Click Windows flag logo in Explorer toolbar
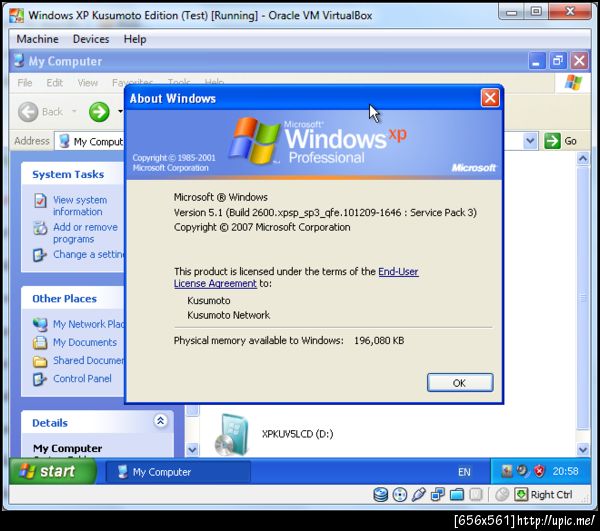The height and width of the screenshot is (531, 600). (x=573, y=83)
